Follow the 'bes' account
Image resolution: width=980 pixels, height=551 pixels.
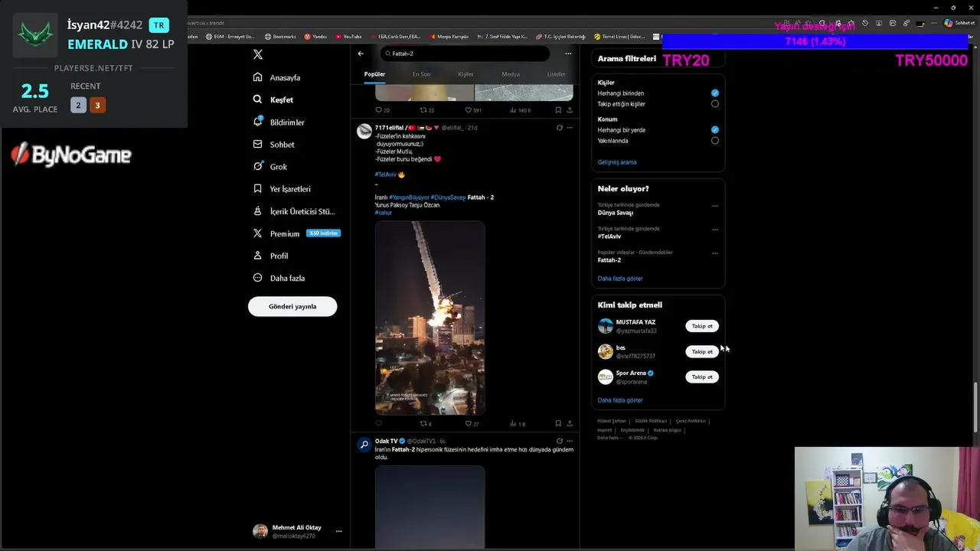coord(702,351)
